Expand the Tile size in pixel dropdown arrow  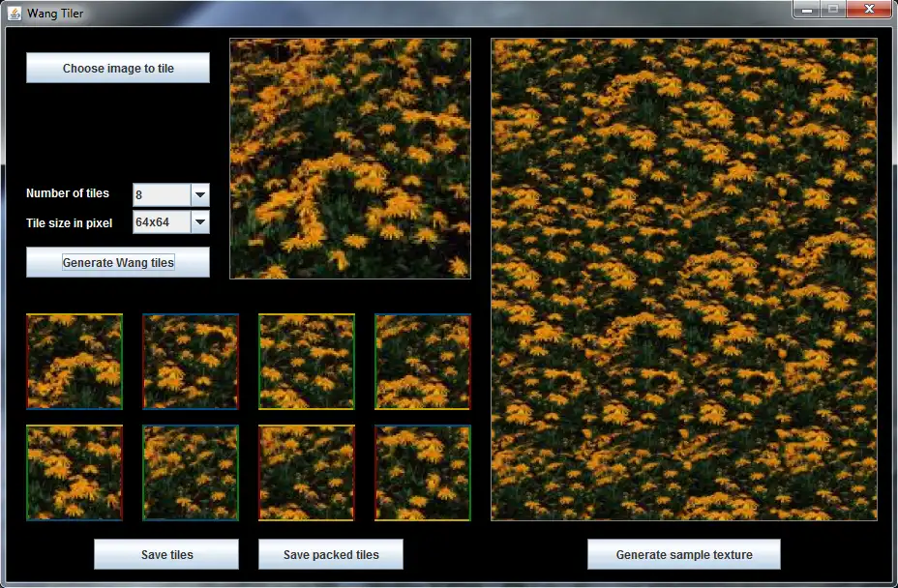200,222
